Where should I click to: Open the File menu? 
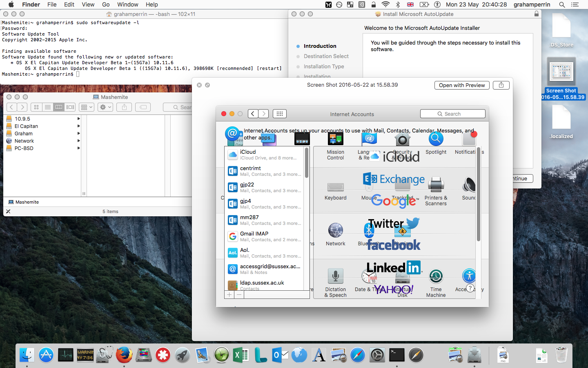point(52,4)
